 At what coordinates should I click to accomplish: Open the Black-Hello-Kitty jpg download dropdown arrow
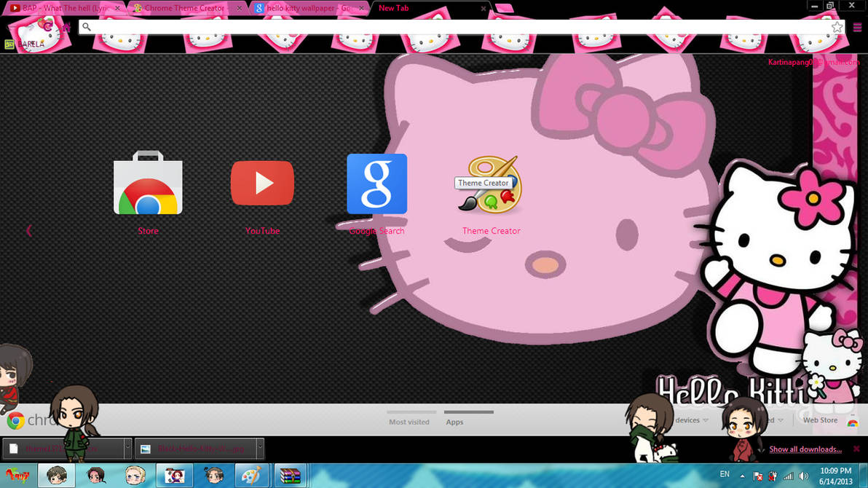pos(260,448)
